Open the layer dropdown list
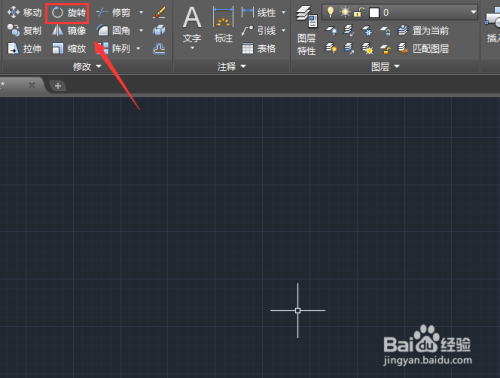Screen dimensions: 500x378 coord(473,12)
